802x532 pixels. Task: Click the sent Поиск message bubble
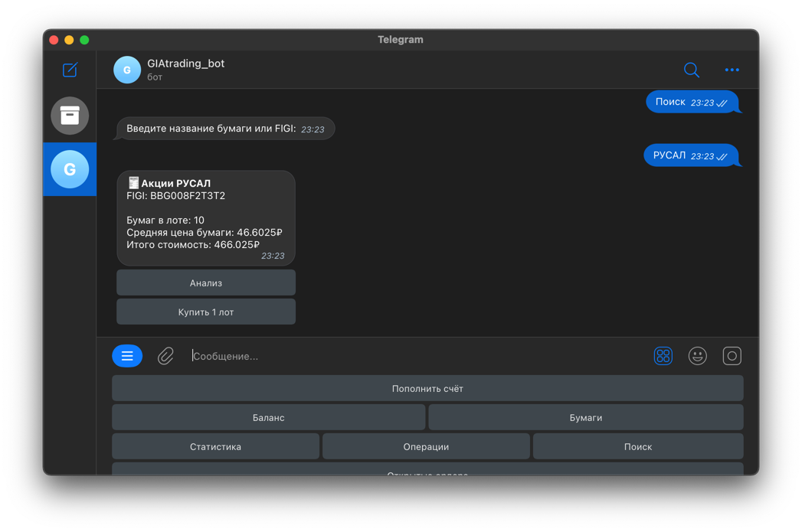point(692,103)
